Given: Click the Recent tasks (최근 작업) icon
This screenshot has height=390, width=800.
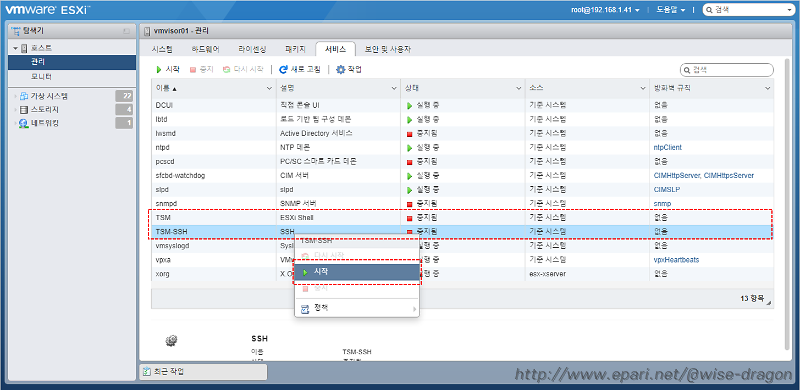Looking at the screenshot, I should (x=147, y=372).
